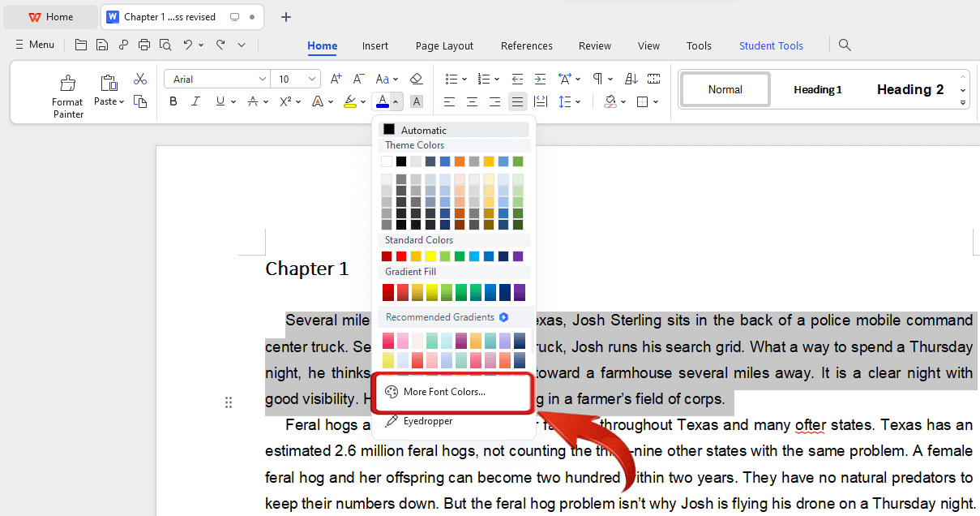Open More Font Colors dialog

444,392
